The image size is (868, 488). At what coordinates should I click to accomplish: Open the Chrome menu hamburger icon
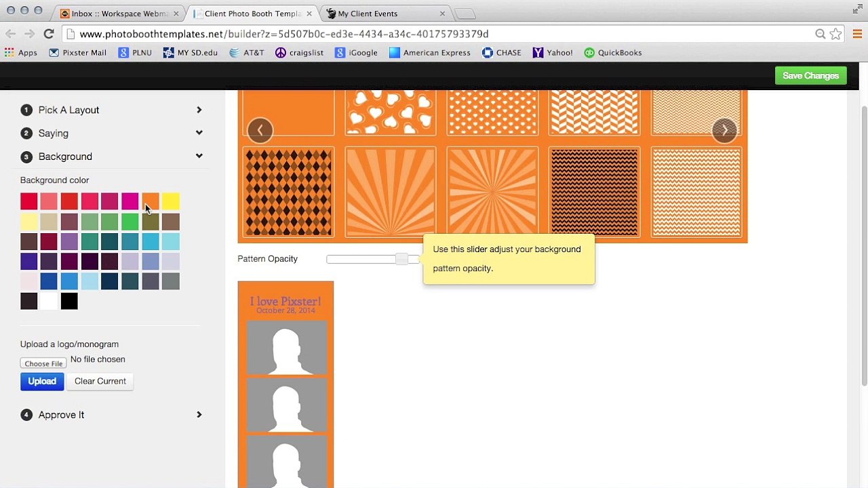click(x=857, y=34)
